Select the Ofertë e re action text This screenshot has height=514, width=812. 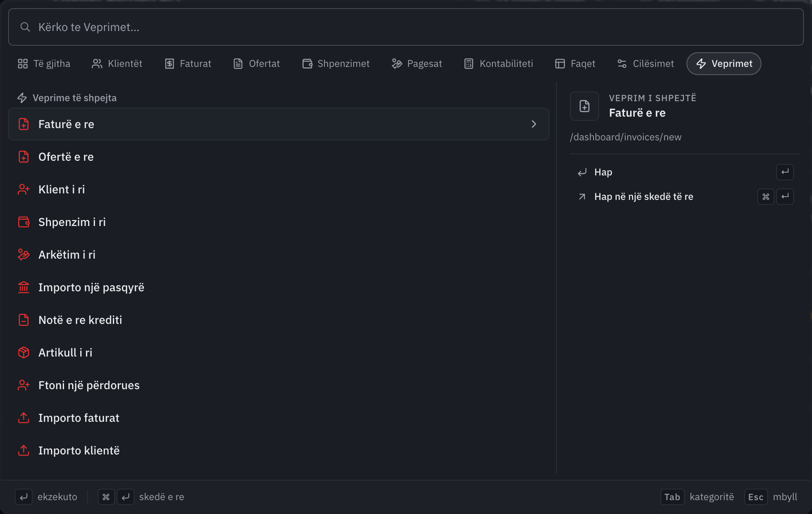click(66, 157)
